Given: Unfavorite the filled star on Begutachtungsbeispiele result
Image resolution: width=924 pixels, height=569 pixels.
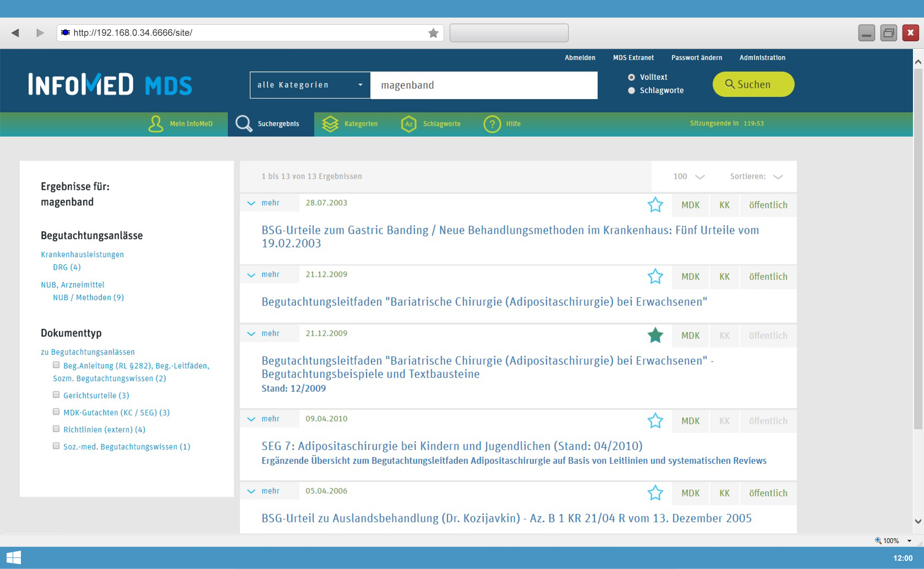Looking at the screenshot, I should pyautogui.click(x=655, y=335).
